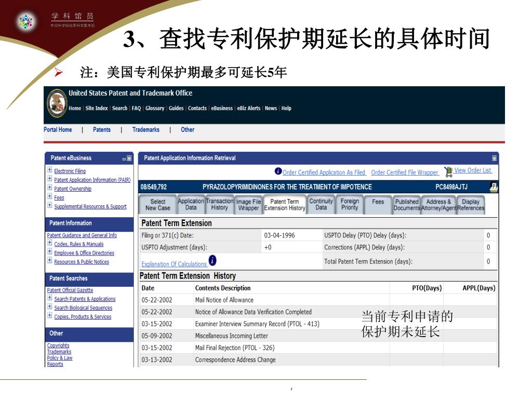Open the Fees tab in PAIR
532x399 pixels.
click(378, 204)
